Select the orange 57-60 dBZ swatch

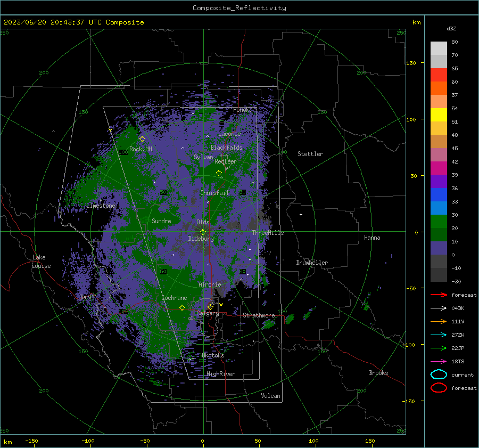(x=439, y=88)
